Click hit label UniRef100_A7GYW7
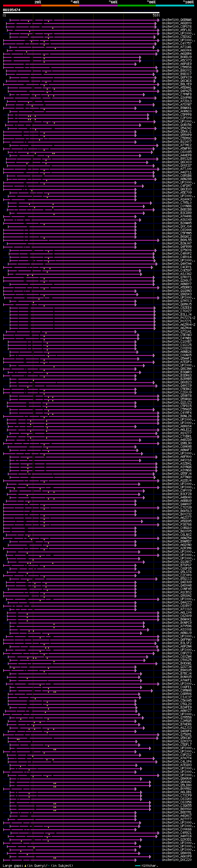Image resolution: width=197 pixels, height=868 pixels. [x=177, y=104]
